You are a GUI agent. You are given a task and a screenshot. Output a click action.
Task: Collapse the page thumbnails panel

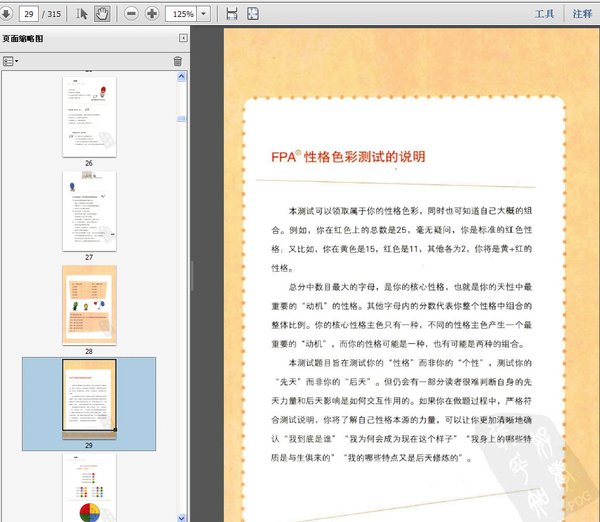[182, 38]
